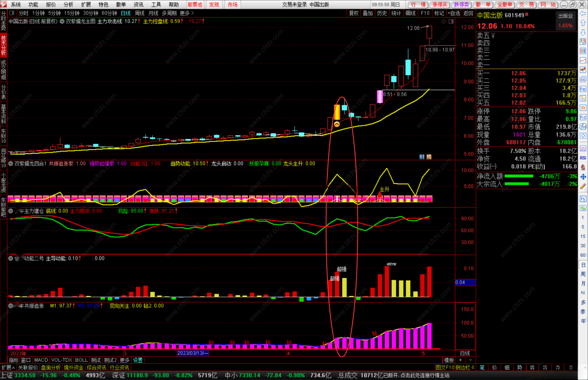Open the candlestick chart icon in right sidebar
This screenshot has width=588, height=380.
coord(583,70)
